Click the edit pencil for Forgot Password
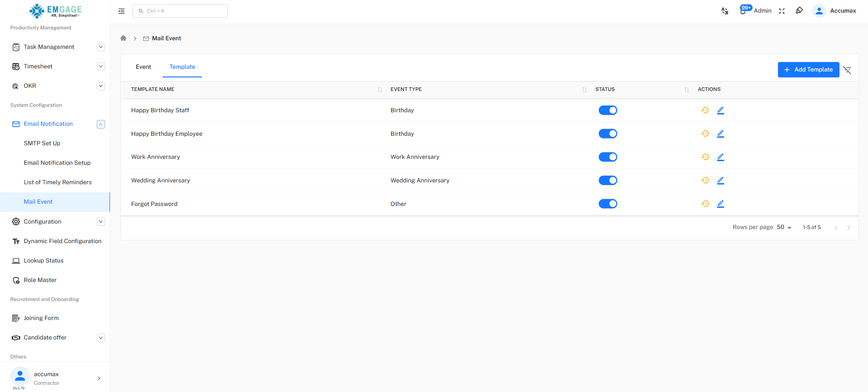 [720, 204]
